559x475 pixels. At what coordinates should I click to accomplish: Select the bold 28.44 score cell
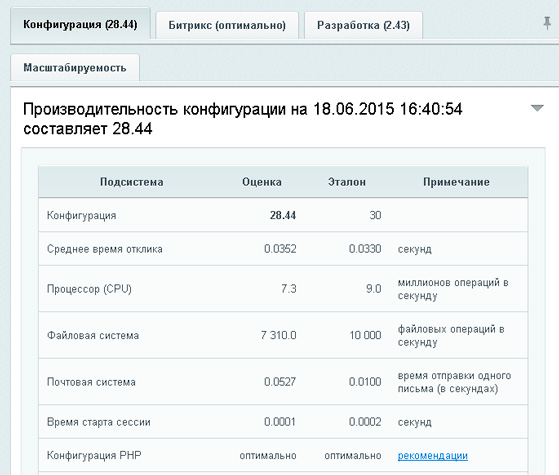pos(283,215)
